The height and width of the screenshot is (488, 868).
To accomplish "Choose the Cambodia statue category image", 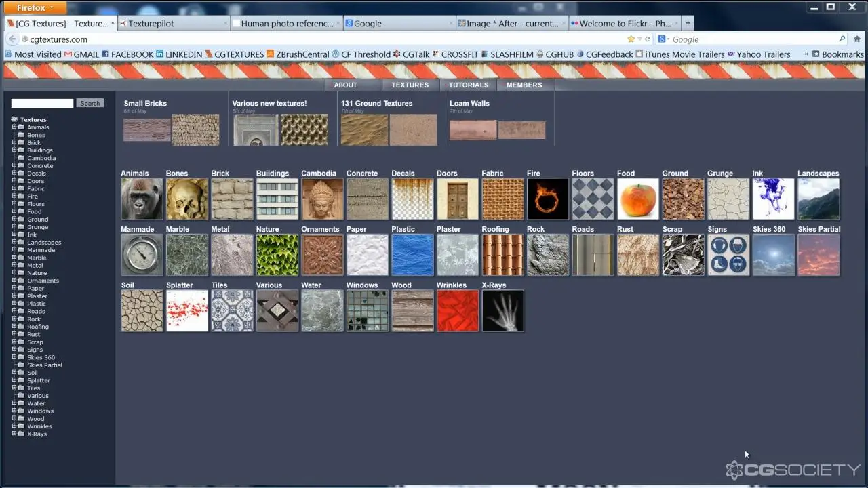I will click(322, 199).
